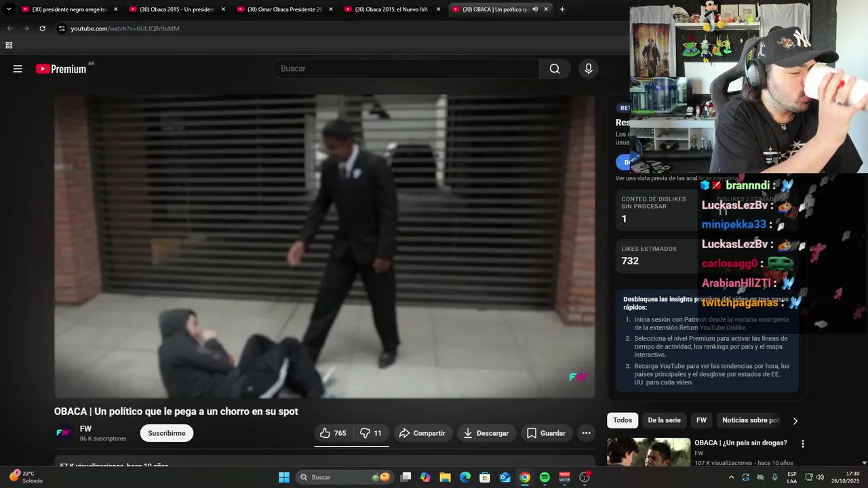This screenshot has height=488, width=868.
Task: Open Task View on the taskbar
Action: click(406, 477)
